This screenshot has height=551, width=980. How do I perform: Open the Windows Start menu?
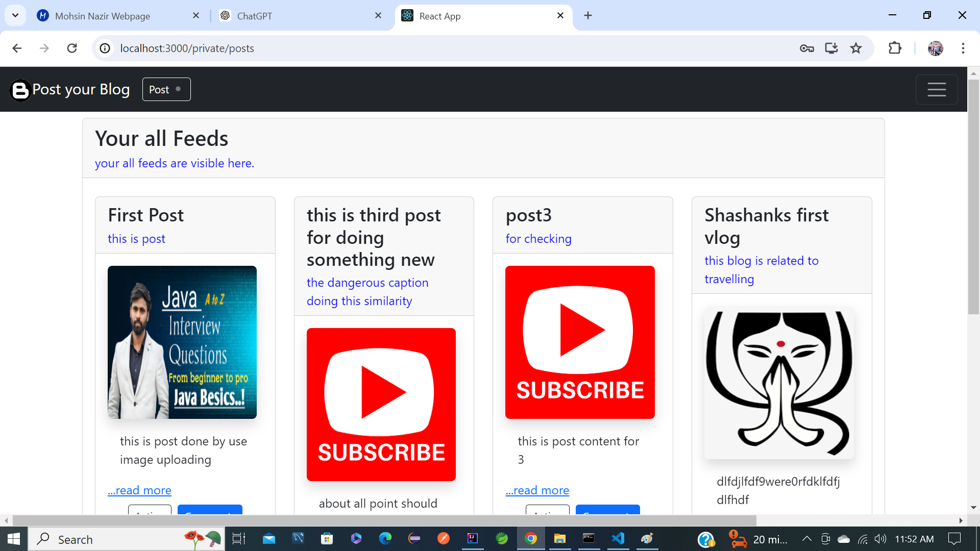click(14, 539)
